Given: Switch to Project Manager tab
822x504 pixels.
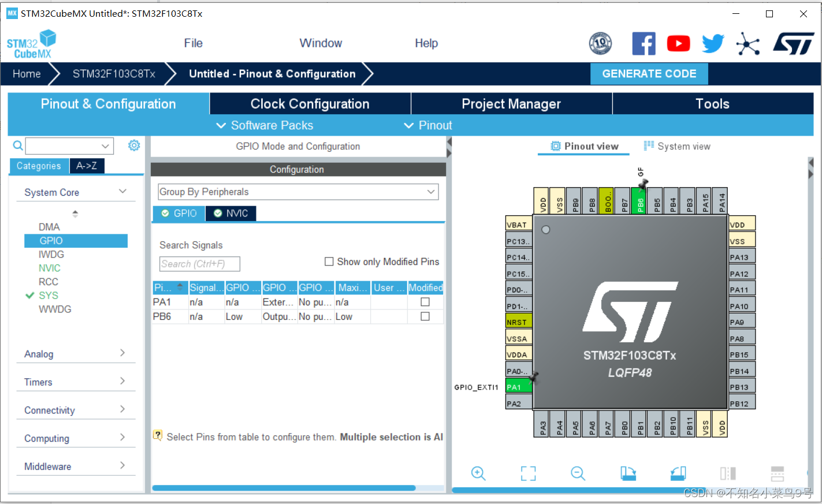Looking at the screenshot, I should coord(511,104).
